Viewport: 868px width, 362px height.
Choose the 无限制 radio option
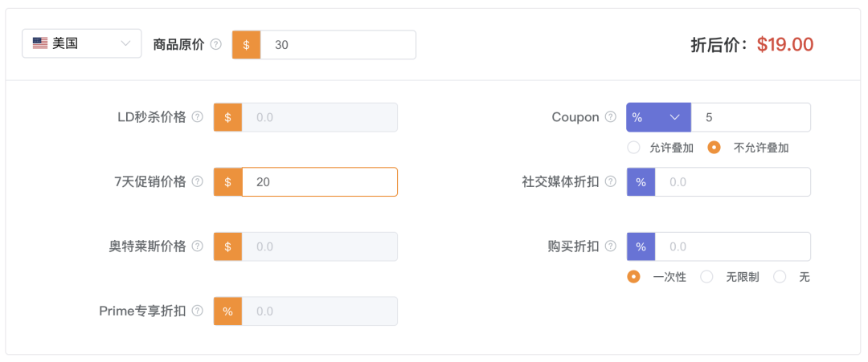tap(706, 277)
